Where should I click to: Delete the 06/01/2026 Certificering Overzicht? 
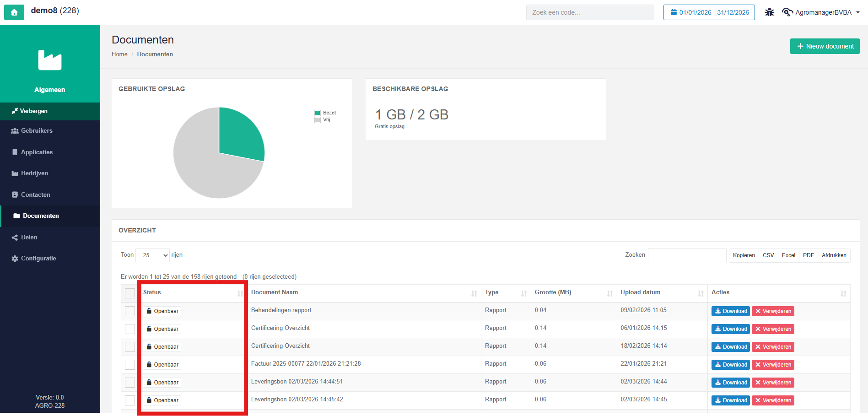coord(773,329)
